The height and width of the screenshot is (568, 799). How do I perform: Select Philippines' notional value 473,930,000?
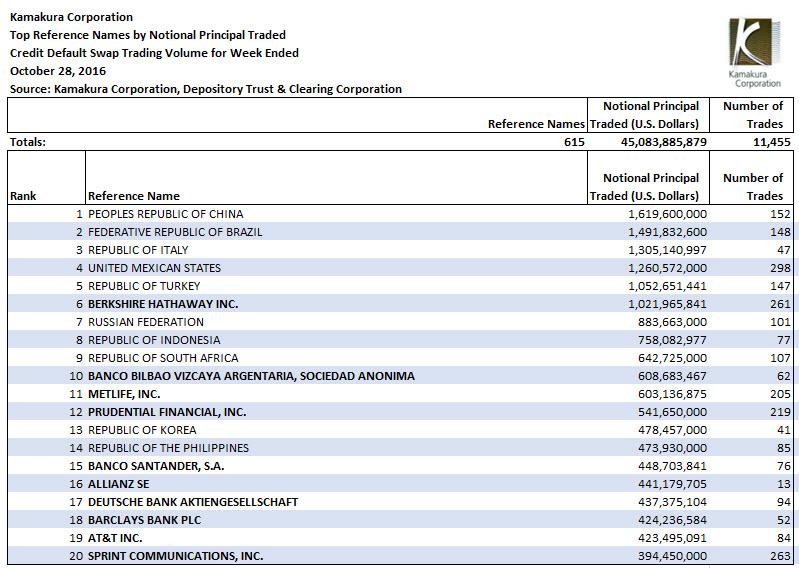(673, 448)
